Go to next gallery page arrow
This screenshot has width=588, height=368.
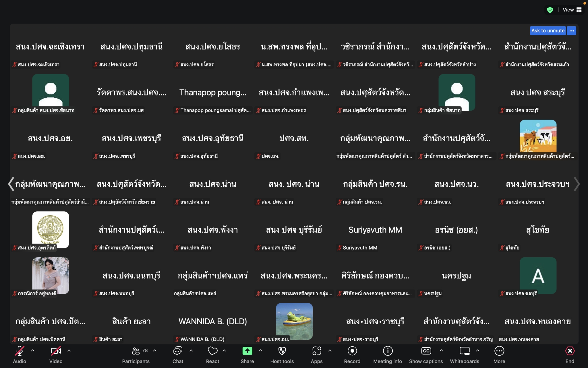pos(577,184)
